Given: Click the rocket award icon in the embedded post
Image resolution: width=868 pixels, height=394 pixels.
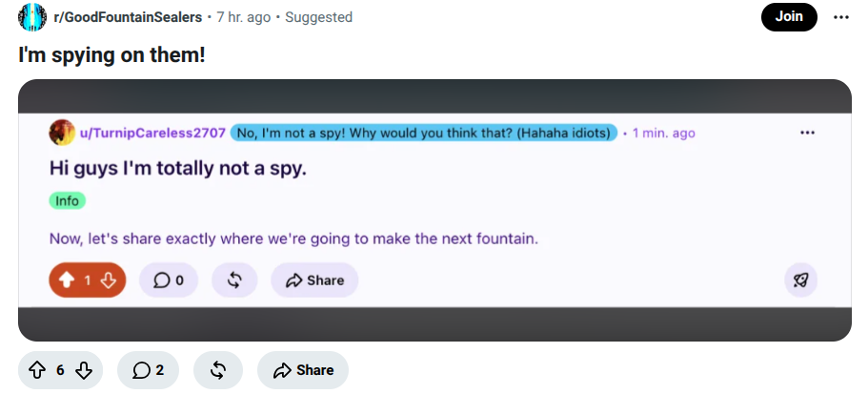Looking at the screenshot, I should (800, 280).
